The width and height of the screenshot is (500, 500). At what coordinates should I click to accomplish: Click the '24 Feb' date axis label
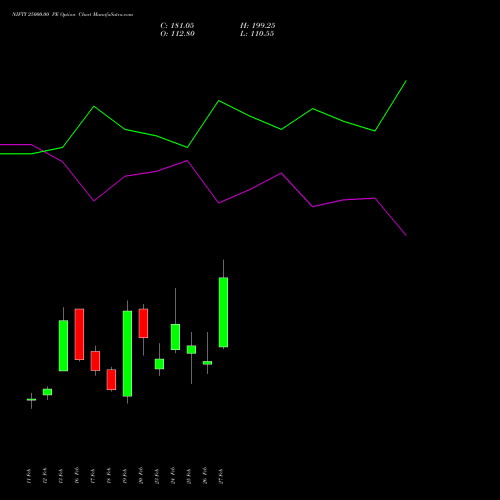click(173, 476)
